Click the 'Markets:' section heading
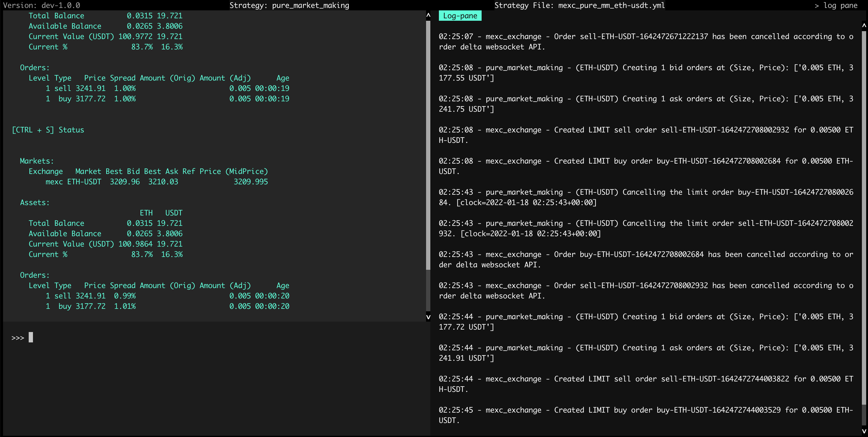Viewport: 868px width, 437px height. pos(37,161)
